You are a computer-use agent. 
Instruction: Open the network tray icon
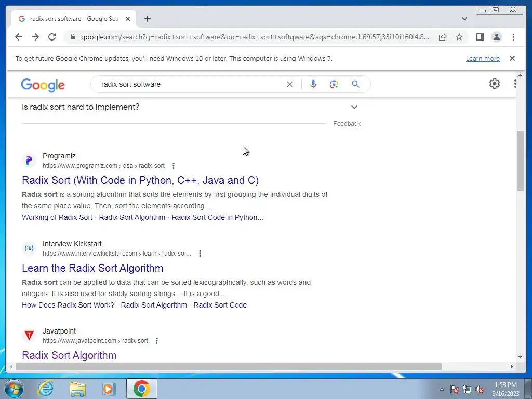coord(467,389)
